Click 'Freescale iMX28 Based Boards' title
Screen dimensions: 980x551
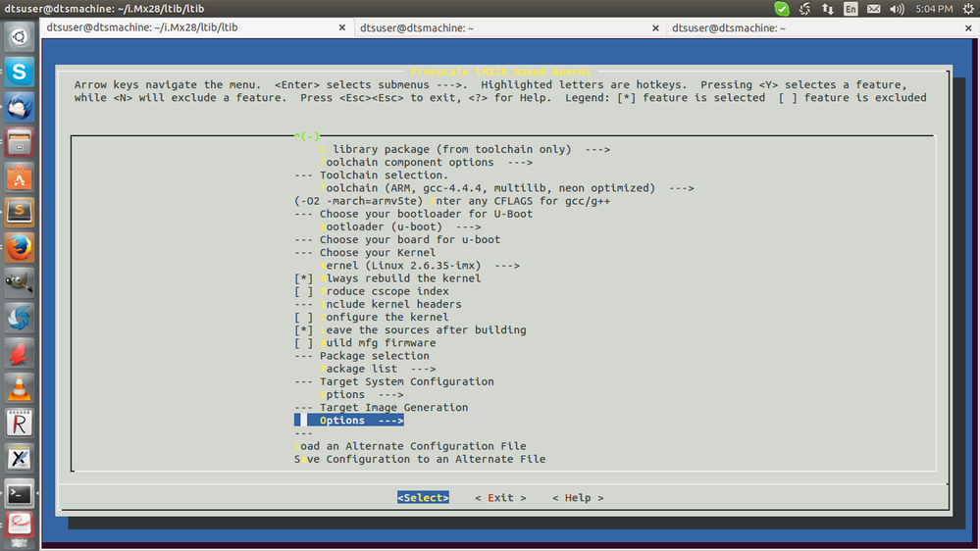click(x=500, y=72)
